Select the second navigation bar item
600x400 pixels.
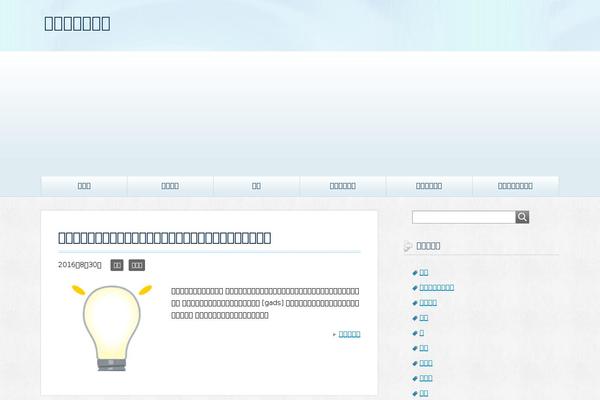(170, 186)
